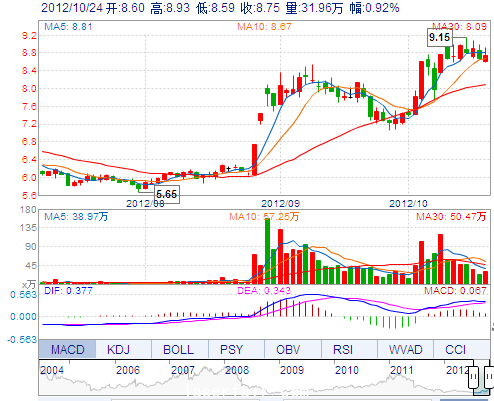Image resolution: width=494 pixels, height=401 pixels.
Task: Switch to the KDJ indicator tab
Action: point(124,349)
